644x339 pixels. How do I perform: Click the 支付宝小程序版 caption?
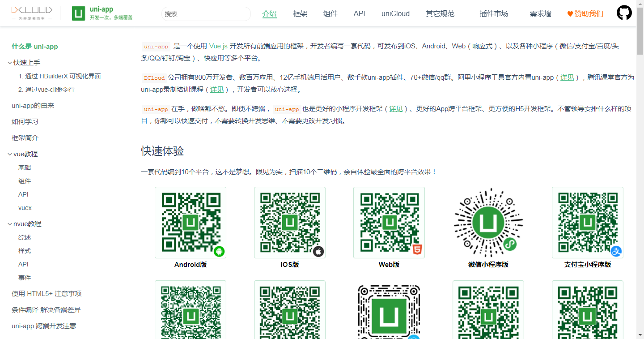(x=588, y=265)
